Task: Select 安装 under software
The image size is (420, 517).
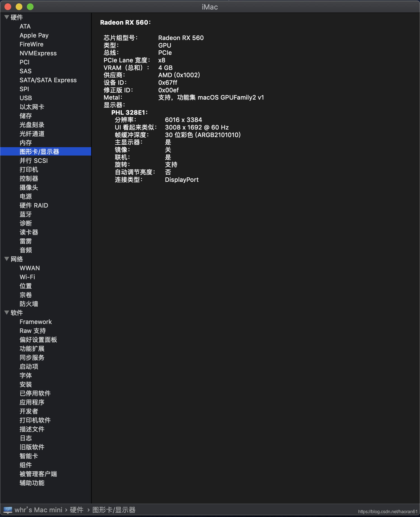Action: click(26, 384)
